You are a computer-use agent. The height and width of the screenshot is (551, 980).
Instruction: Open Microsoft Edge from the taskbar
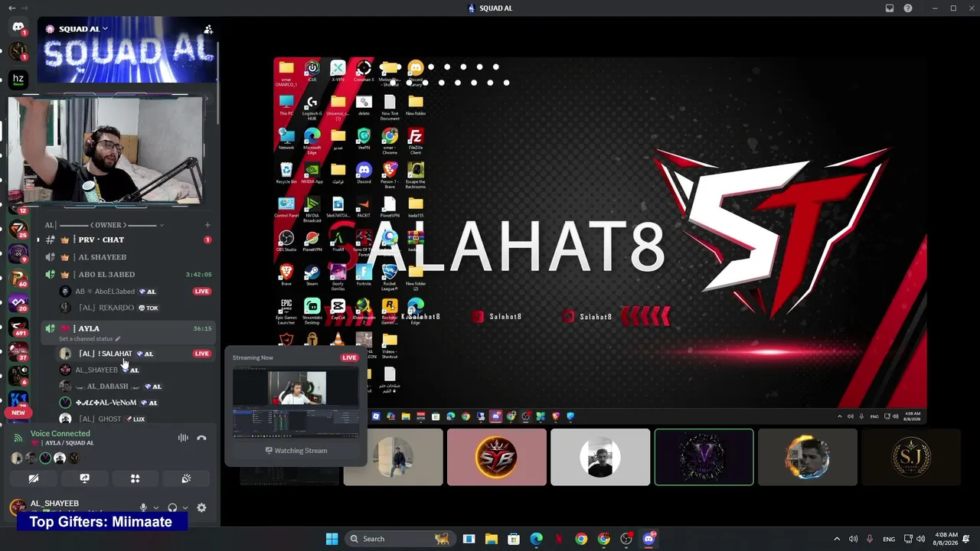coord(536,539)
